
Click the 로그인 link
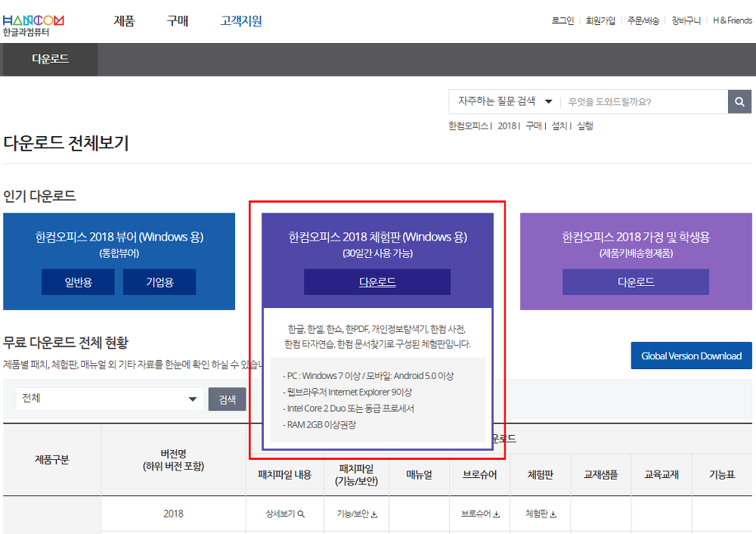tap(562, 20)
